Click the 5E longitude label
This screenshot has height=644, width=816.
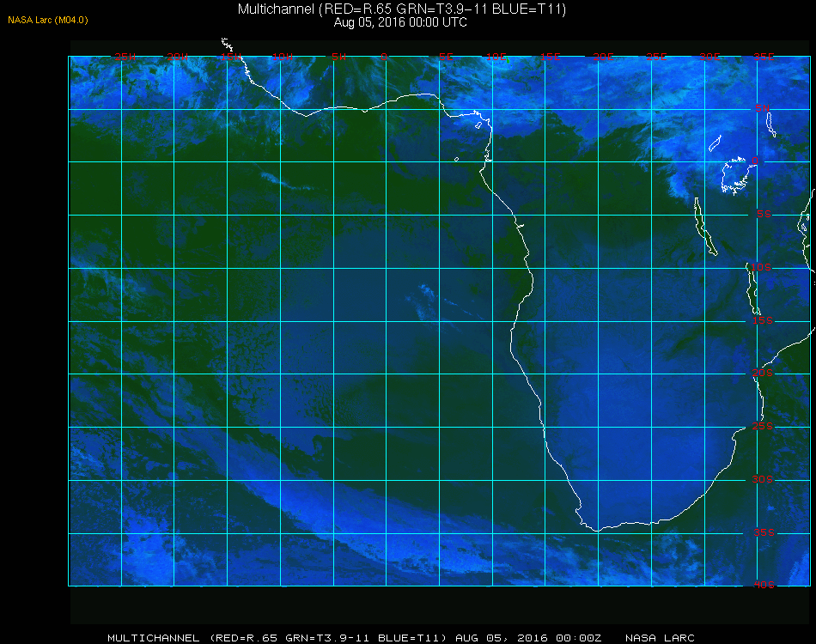(446, 57)
